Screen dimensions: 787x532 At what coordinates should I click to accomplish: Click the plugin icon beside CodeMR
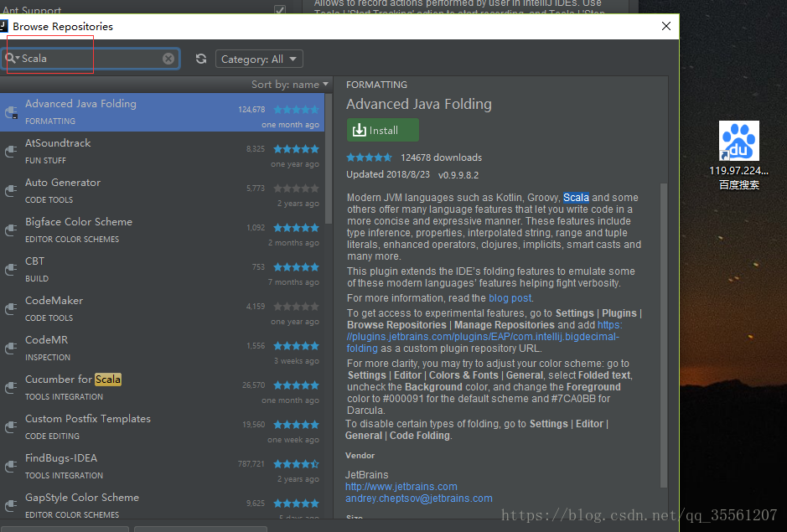point(11,349)
